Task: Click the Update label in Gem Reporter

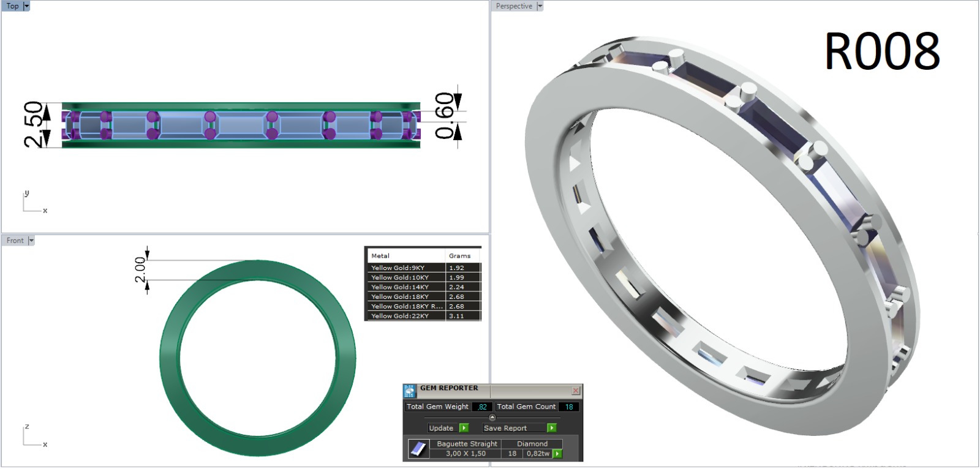Action: (441, 428)
